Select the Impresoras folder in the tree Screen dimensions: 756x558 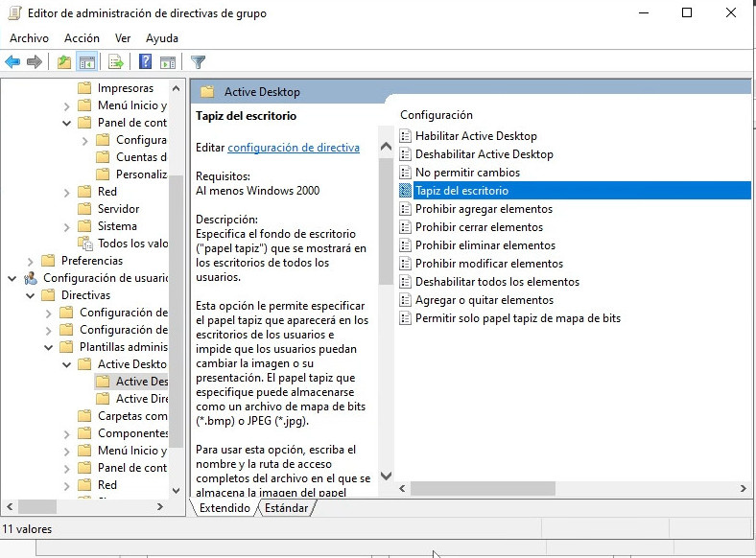point(125,88)
